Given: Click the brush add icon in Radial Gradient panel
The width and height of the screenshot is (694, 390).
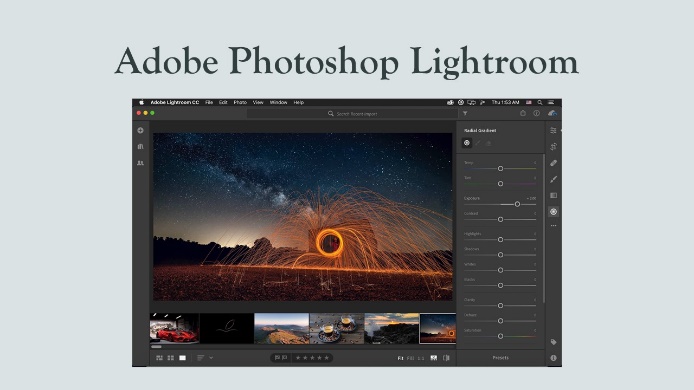Looking at the screenshot, I should click(478, 143).
